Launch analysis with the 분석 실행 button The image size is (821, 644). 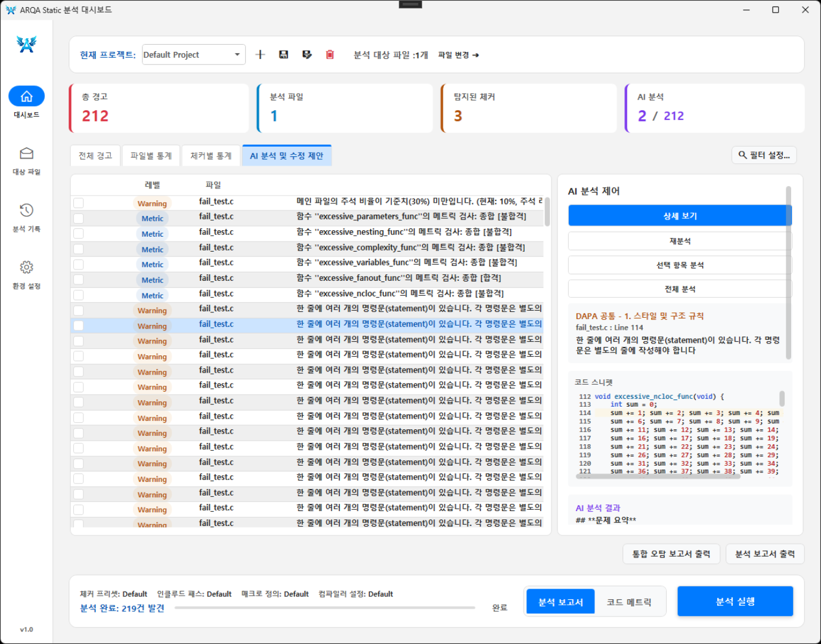[735, 601]
